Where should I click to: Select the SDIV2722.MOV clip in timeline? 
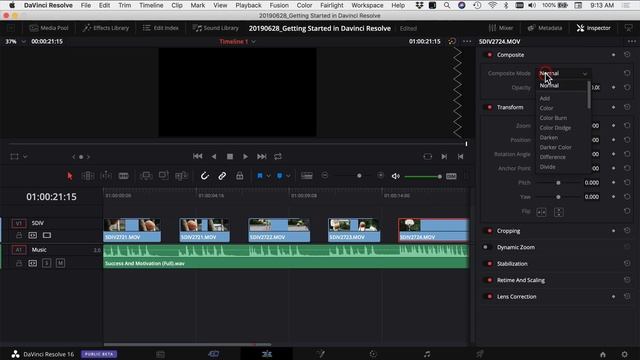coord(279,230)
